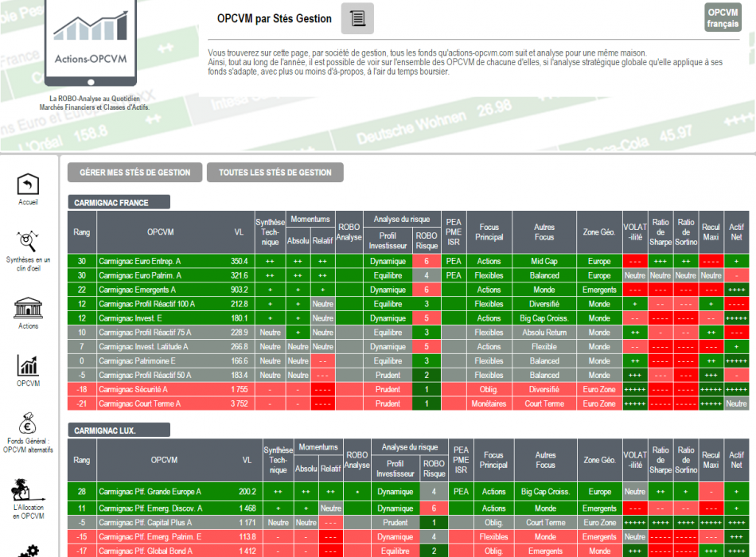
Task: Open fund Carmignac Profil Réactif 50 A
Action: 145,376
